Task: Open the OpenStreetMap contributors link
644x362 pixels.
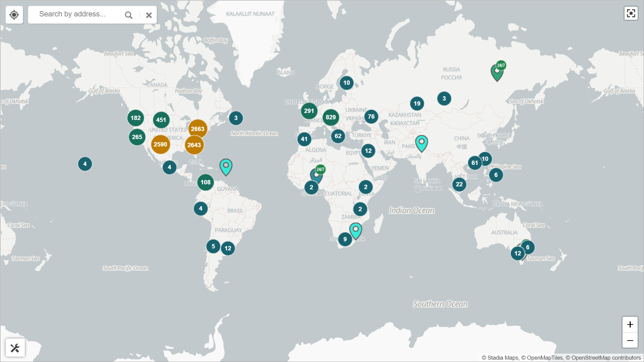Action: tap(606, 358)
